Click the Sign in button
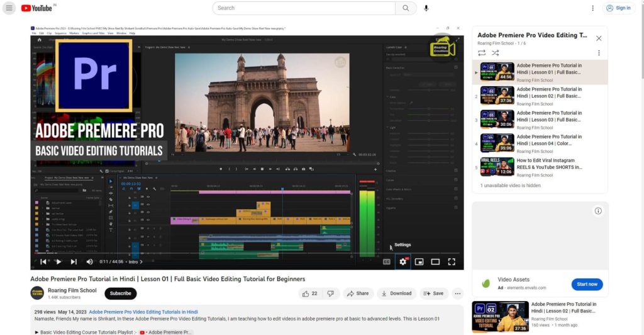This screenshot has width=644, height=335. tap(619, 8)
